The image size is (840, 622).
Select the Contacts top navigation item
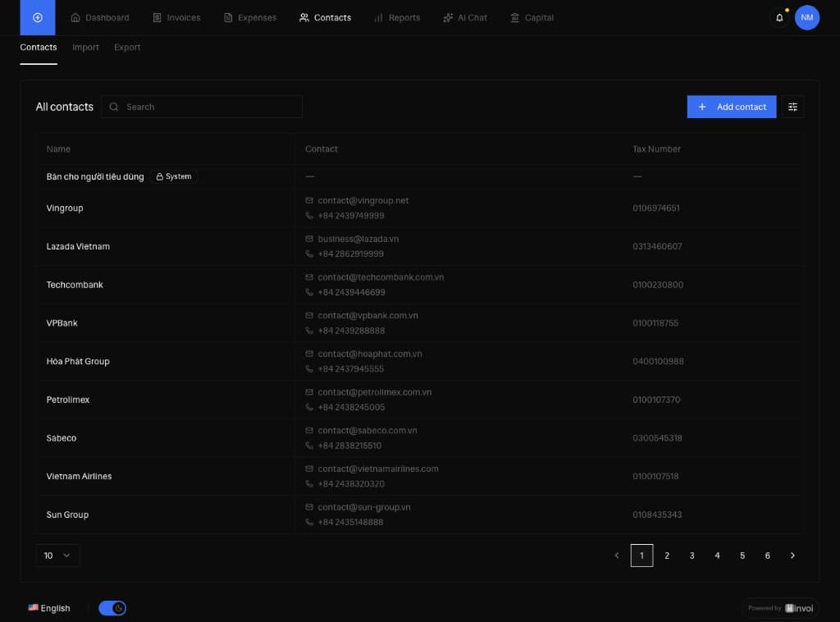pos(325,18)
